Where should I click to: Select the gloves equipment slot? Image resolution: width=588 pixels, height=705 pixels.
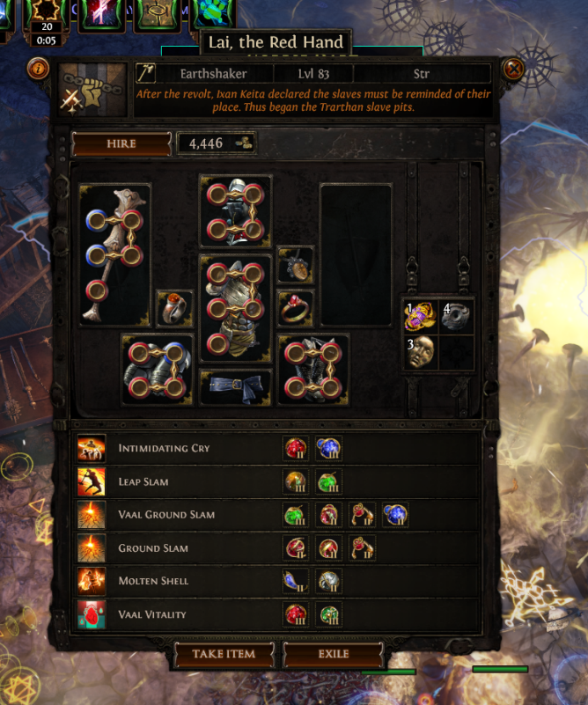pos(158,370)
